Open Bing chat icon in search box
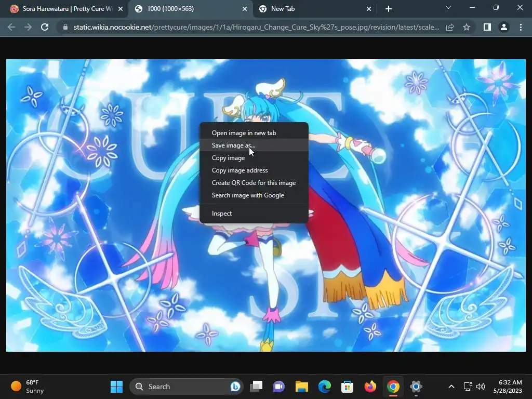 (x=235, y=387)
